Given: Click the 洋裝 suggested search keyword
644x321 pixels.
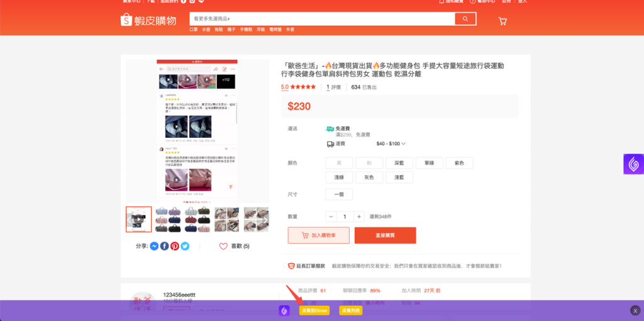Looking at the screenshot, I should pyautogui.click(x=261, y=30).
